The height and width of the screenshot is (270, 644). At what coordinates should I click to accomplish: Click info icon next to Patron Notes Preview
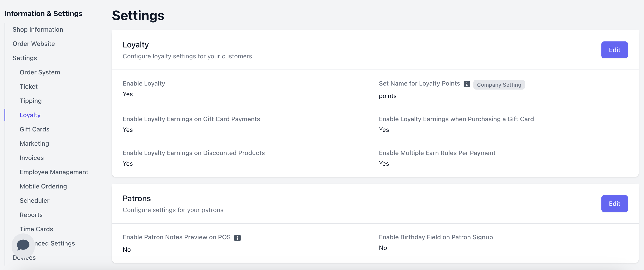(237, 238)
